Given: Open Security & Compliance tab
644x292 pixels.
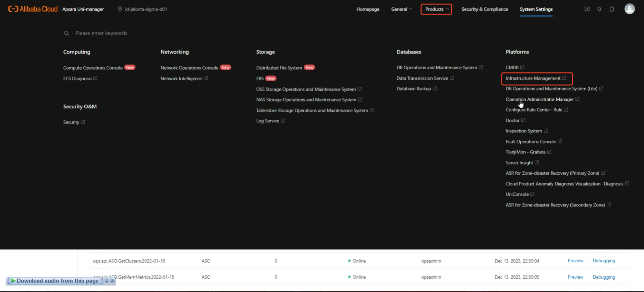Looking at the screenshot, I should tap(485, 9).
